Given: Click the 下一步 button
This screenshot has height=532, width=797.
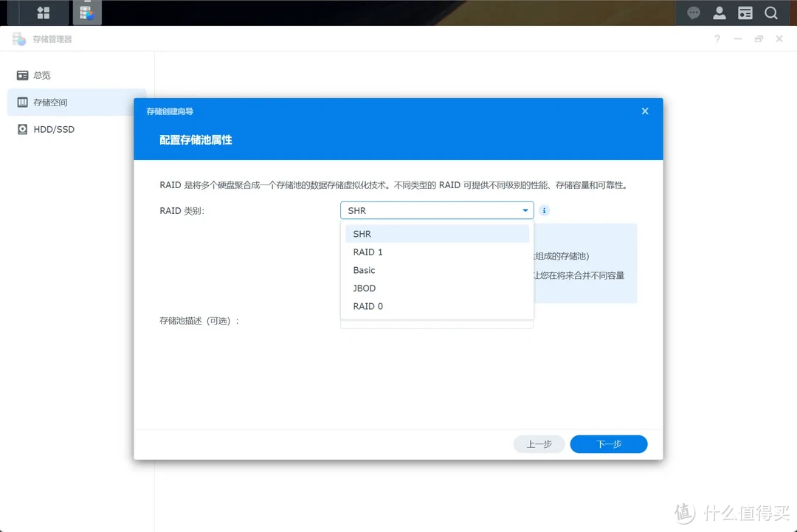Looking at the screenshot, I should coord(608,443).
